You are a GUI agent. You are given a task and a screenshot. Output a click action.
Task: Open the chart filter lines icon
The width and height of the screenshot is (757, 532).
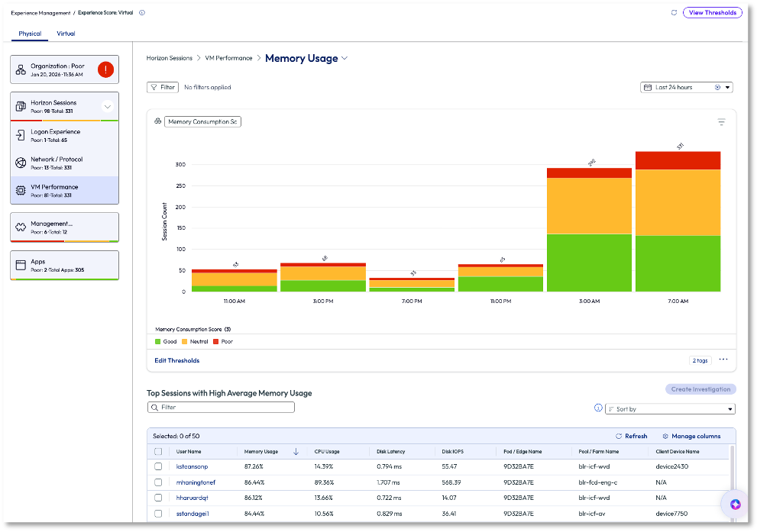point(721,122)
